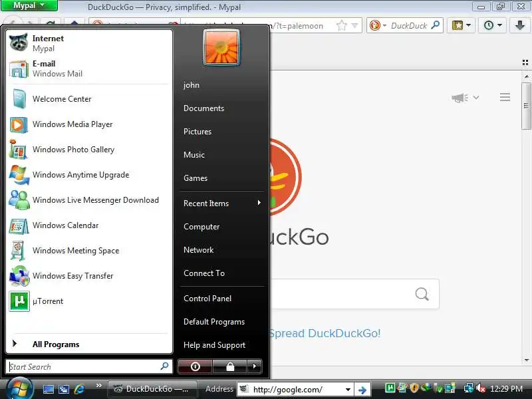Open the Downloads arrow button
The image size is (532, 399).
[x=520, y=25]
